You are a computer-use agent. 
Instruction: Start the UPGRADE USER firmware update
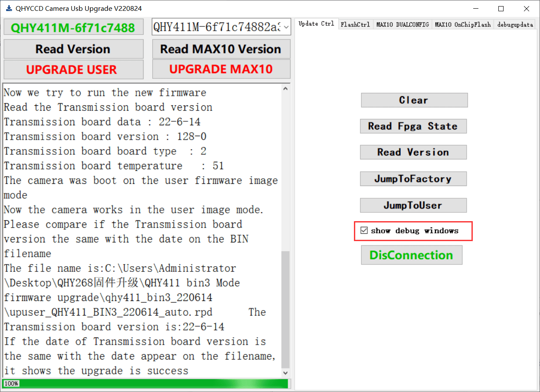click(73, 69)
